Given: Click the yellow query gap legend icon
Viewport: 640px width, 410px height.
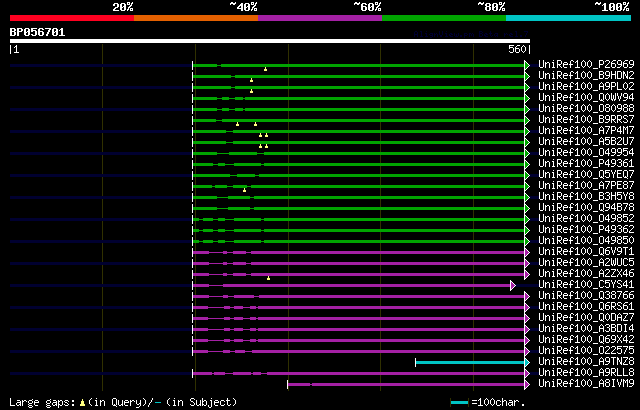Looking at the screenshot, I should pos(82,403).
